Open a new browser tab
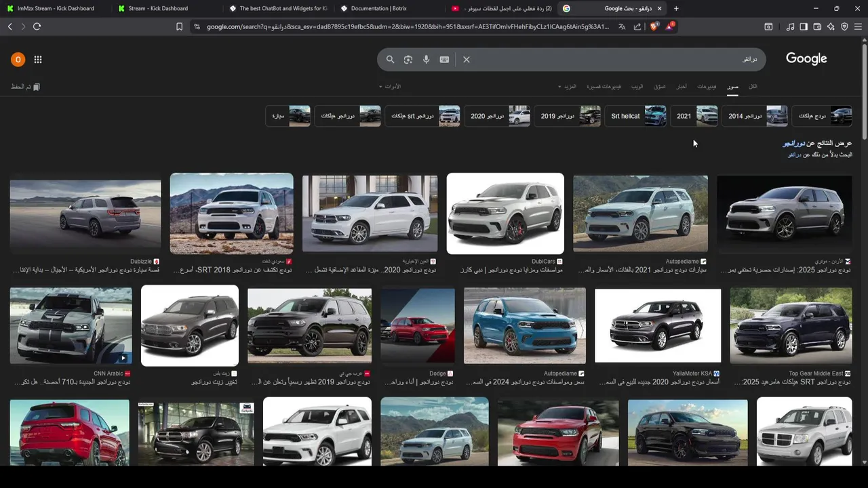Screen dimensions: 868x488 pos(676,8)
